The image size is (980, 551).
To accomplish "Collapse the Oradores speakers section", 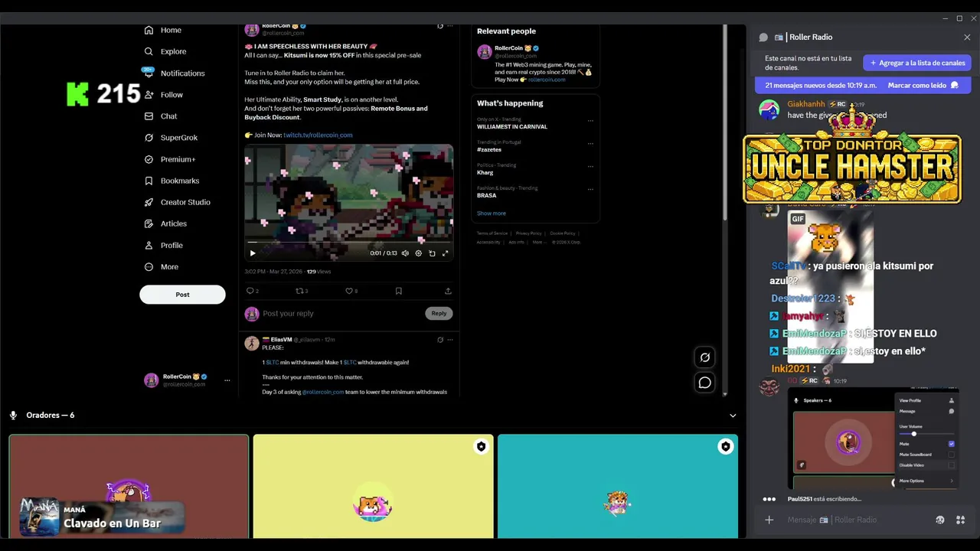I will click(x=733, y=416).
